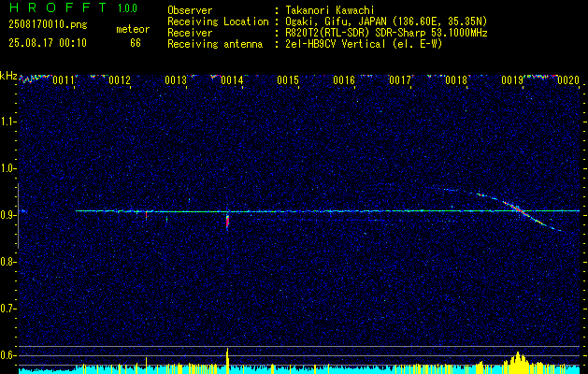Click the yellow power hump under 0019

(519, 363)
